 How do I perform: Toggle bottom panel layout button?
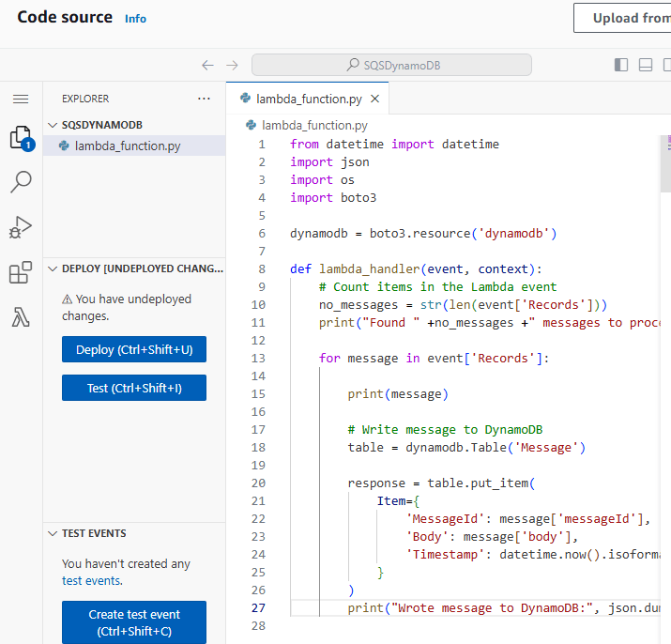click(646, 65)
